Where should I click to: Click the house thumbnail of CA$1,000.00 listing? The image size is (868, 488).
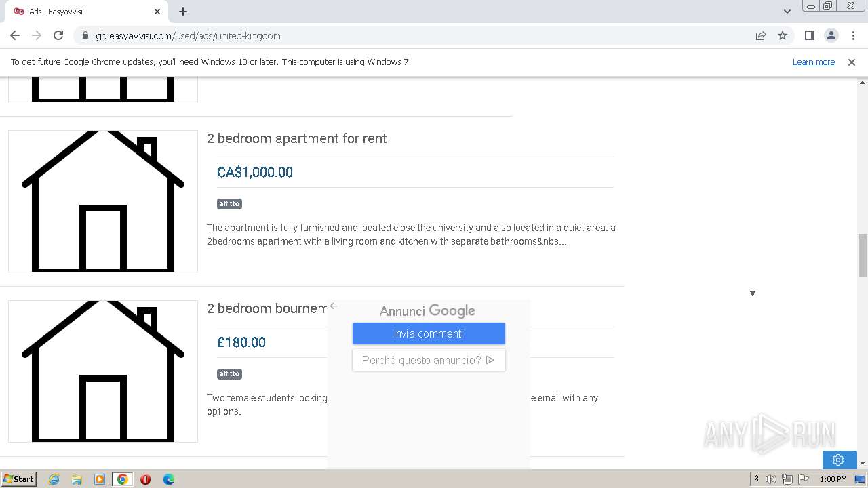pos(103,201)
